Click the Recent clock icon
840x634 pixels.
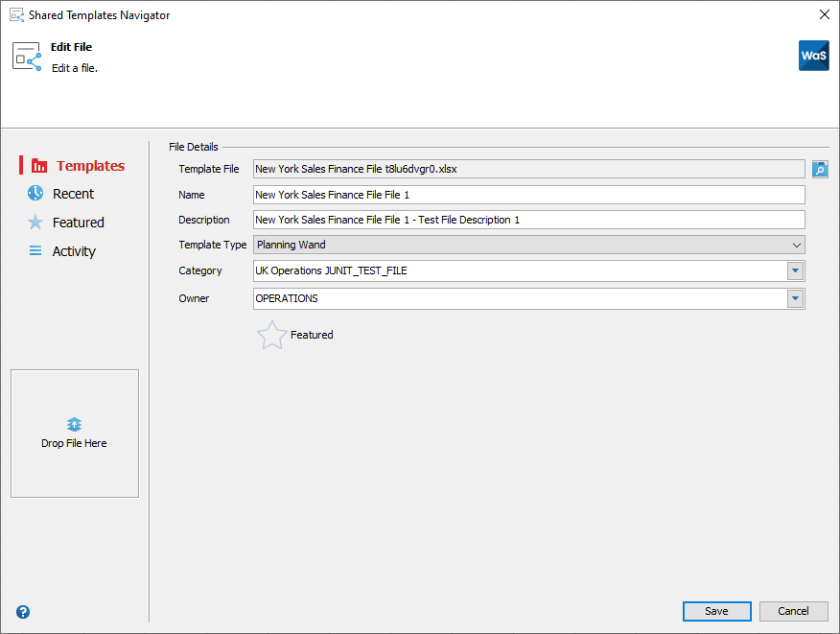tap(35, 193)
